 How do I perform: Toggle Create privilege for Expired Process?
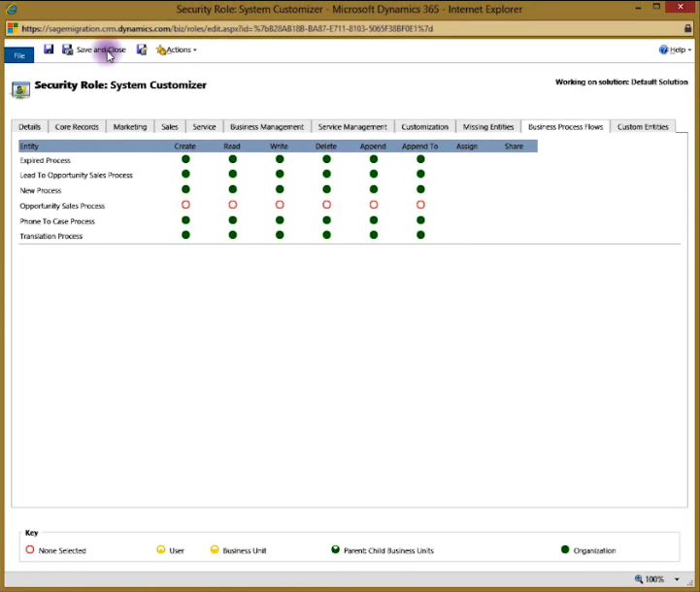[x=185, y=159]
